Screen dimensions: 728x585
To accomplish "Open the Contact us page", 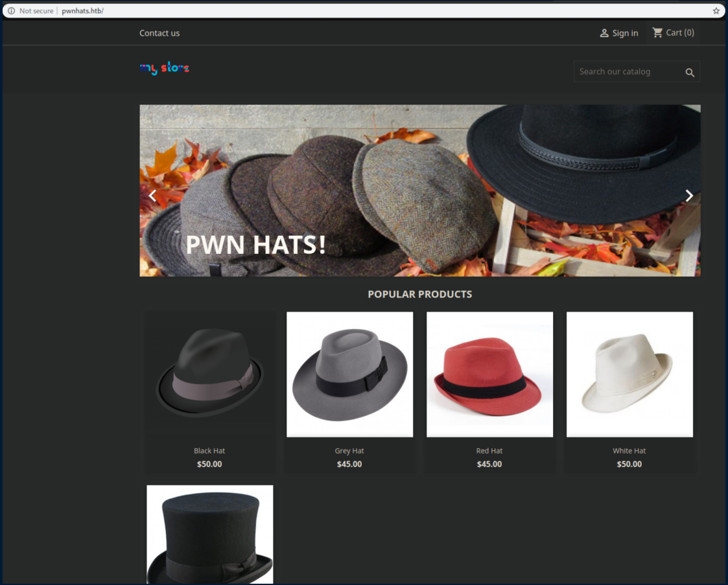I will 159,33.
